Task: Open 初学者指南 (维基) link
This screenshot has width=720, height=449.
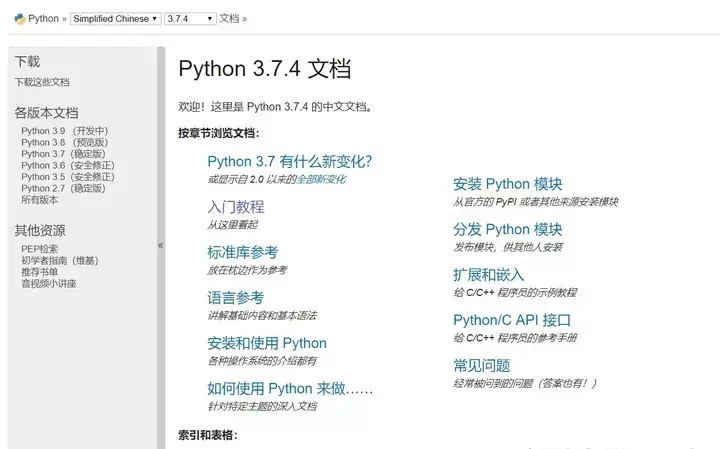Action: point(60,260)
